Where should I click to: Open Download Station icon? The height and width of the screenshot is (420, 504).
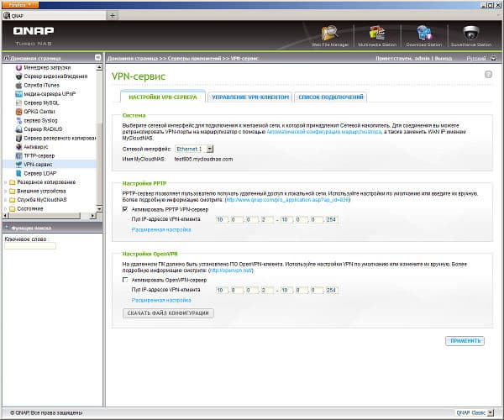[424, 33]
